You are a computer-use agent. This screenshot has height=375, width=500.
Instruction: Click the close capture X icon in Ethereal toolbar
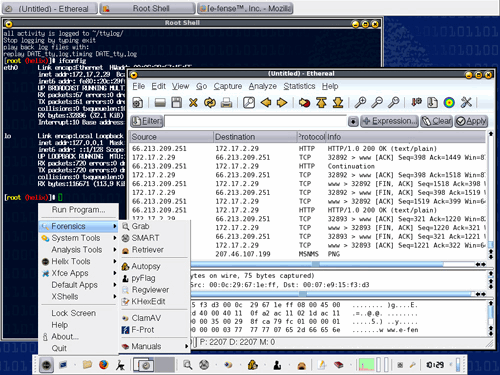coord(193,103)
